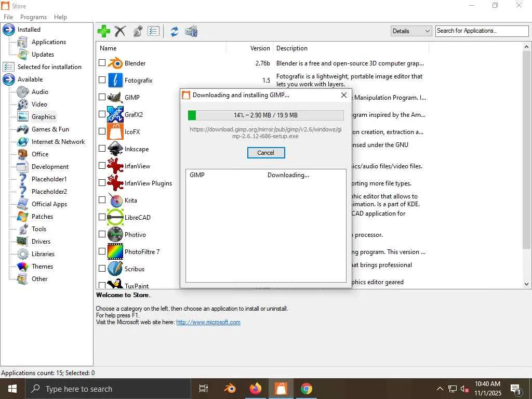Collapse the Installed tree section
532x399 pixels.
click(x=9, y=30)
